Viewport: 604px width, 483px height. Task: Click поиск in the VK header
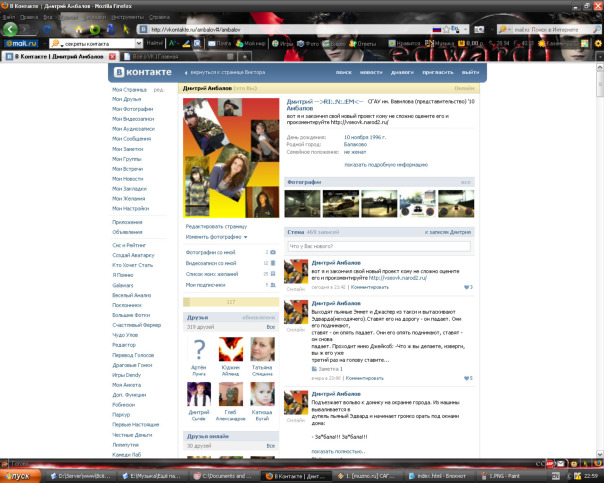344,72
